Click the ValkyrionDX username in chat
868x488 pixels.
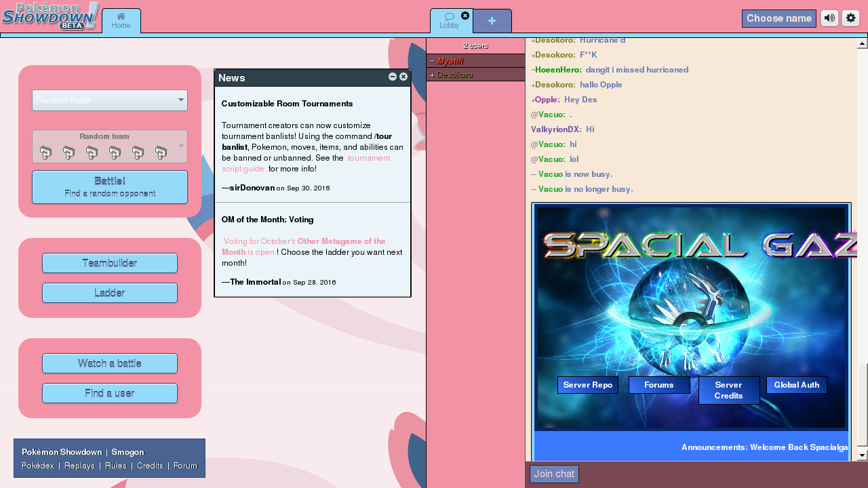(556, 129)
